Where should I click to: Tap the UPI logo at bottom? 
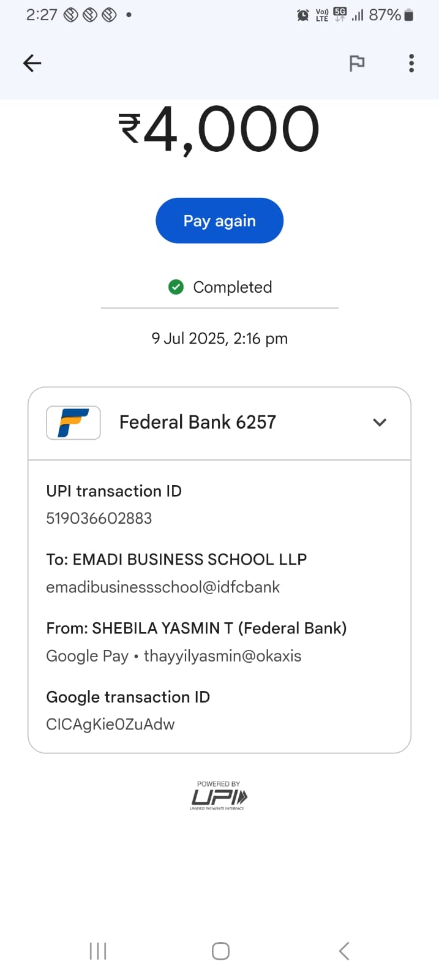219,796
